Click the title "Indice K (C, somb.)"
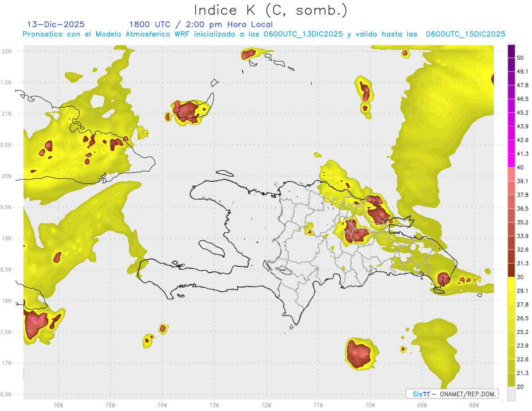Screen dimensions: 532x411 coord(271,10)
